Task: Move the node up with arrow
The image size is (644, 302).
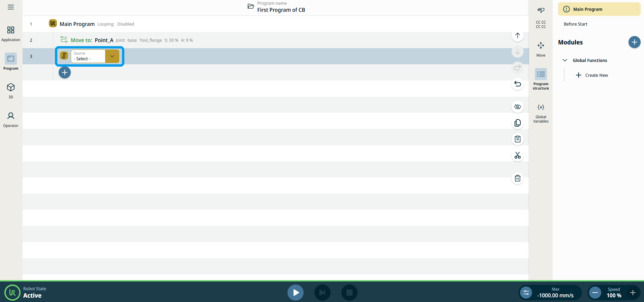Action: (x=517, y=36)
